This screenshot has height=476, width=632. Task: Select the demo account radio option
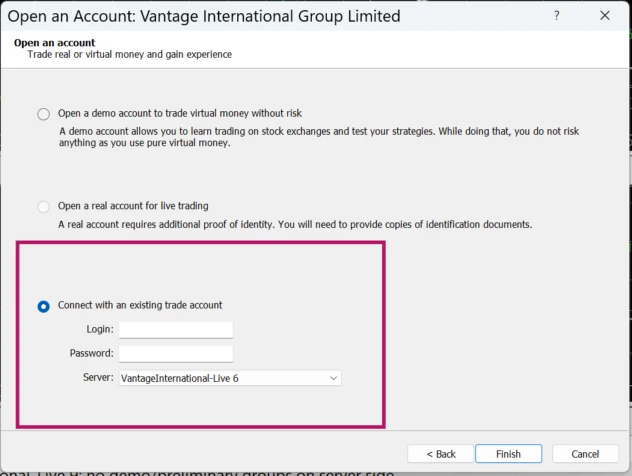coord(44,114)
